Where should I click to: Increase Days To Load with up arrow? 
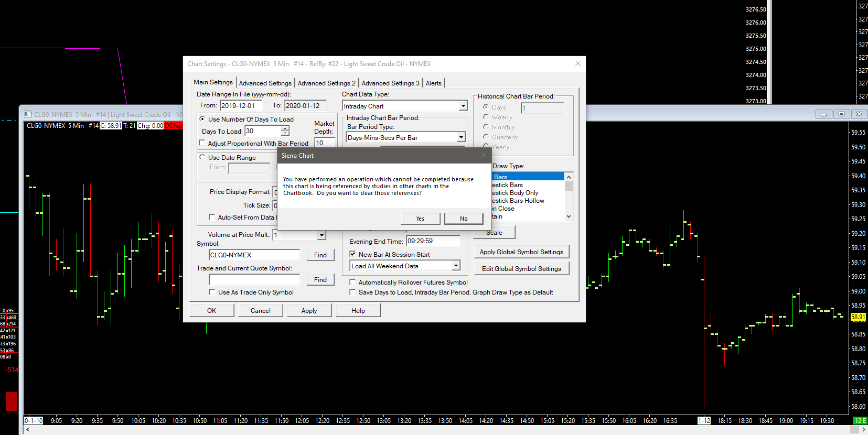pos(285,128)
